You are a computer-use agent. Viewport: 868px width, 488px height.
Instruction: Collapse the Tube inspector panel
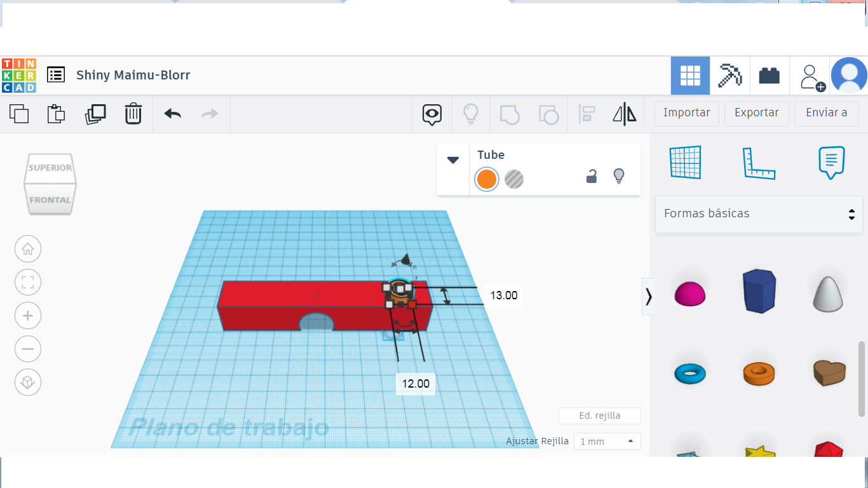click(x=453, y=160)
